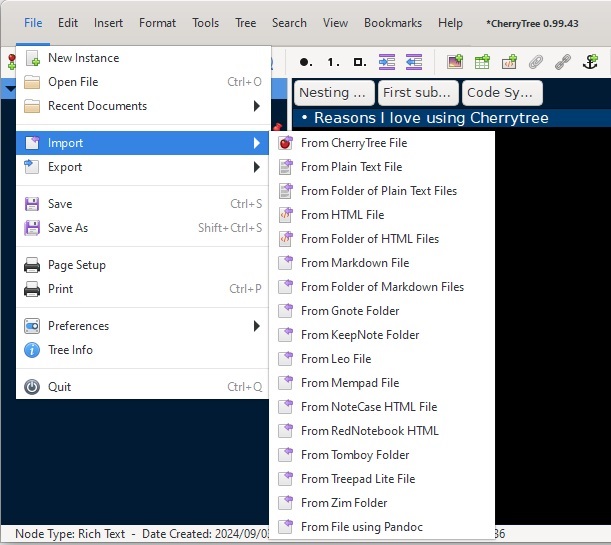Click the unindent paragraph toolbar icon
Viewport: 611px width, 545px height.
pyautogui.click(x=414, y=62)
